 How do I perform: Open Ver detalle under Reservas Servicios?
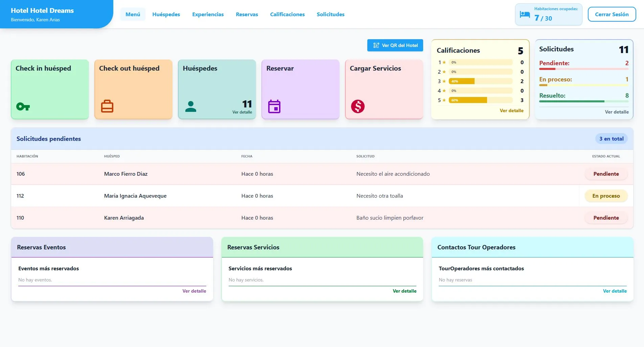405,291
